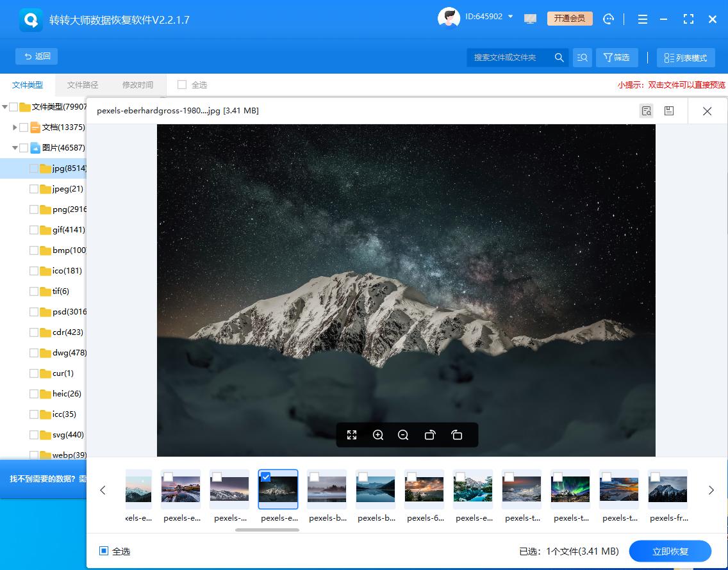Collapse the 图片(46587) tree node

point(14,147)
